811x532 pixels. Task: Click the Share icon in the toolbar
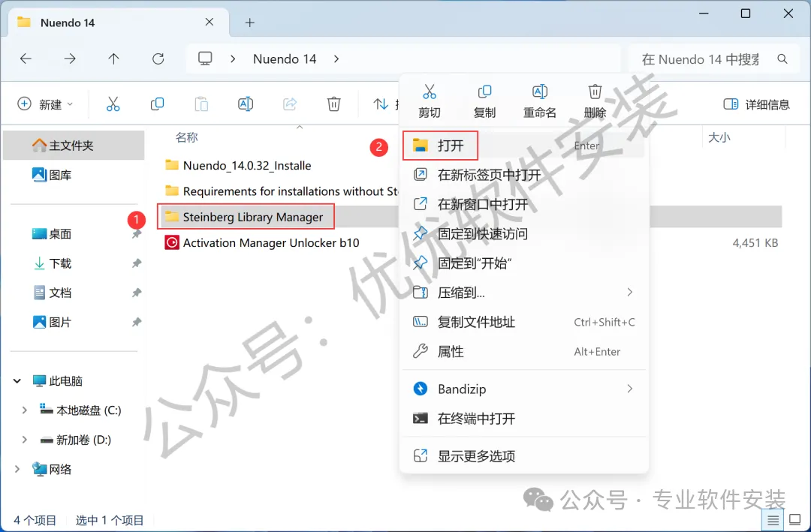coord(290,104)
